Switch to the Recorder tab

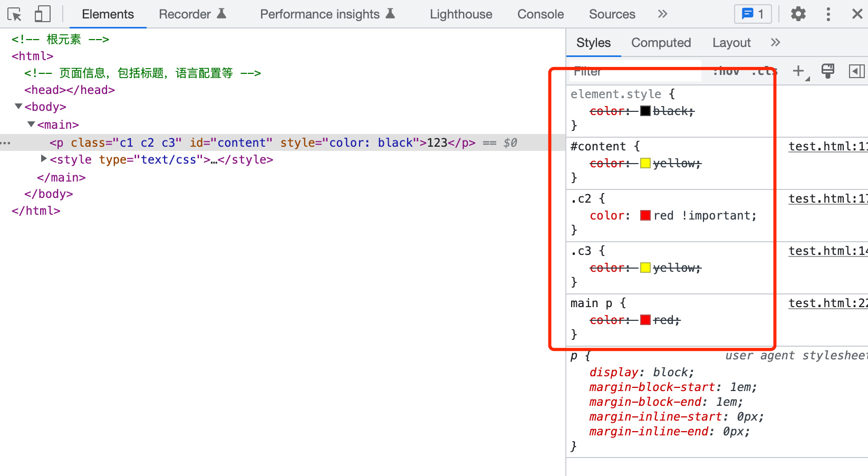[x=192, y=14]
